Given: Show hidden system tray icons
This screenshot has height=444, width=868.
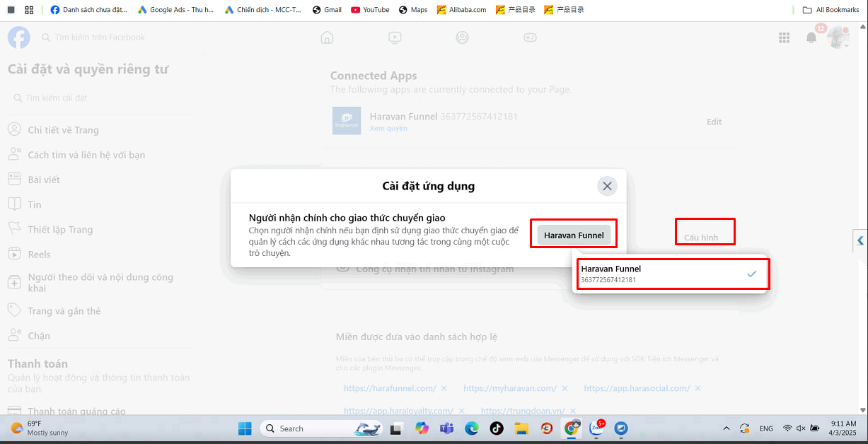Looking at the screenshot, I should click(x=726, y=428).
